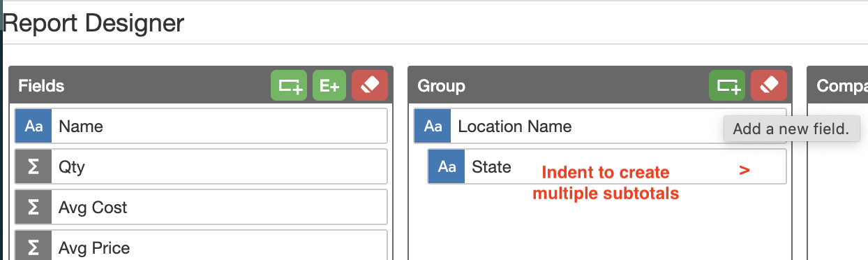Image resolution: width=868 pixels, height=260 pixels.
Task: Select the State group row
Action: [607, 167]
